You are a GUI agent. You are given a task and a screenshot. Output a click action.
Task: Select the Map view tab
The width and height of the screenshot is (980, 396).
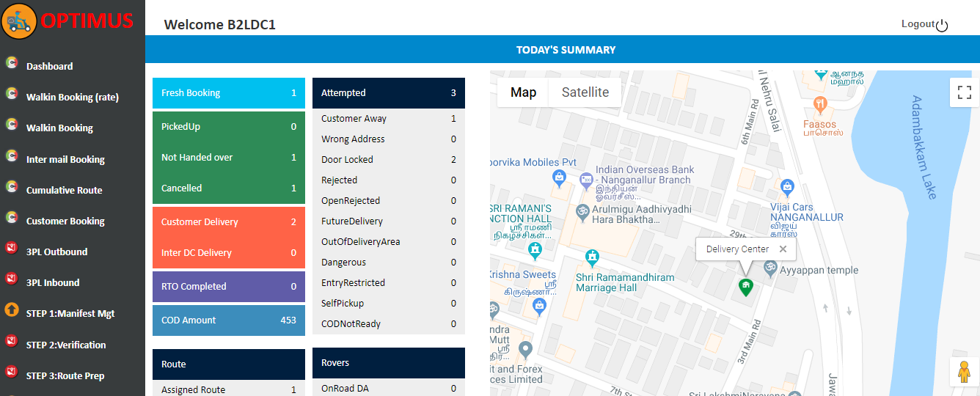(523, 92)
